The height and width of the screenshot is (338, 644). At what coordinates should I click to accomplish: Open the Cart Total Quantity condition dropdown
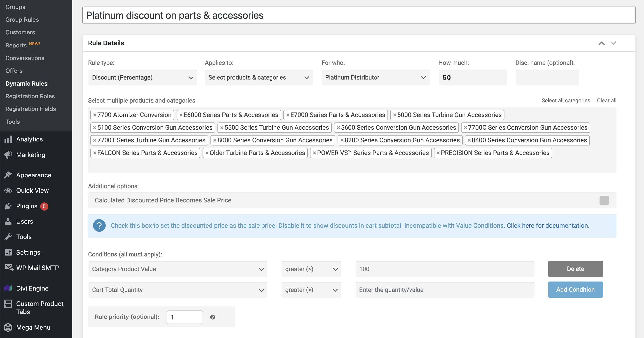point(178,290)
